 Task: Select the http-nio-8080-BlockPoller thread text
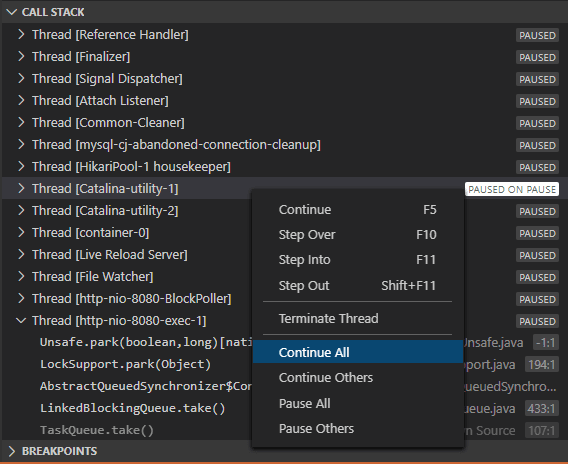131,299
